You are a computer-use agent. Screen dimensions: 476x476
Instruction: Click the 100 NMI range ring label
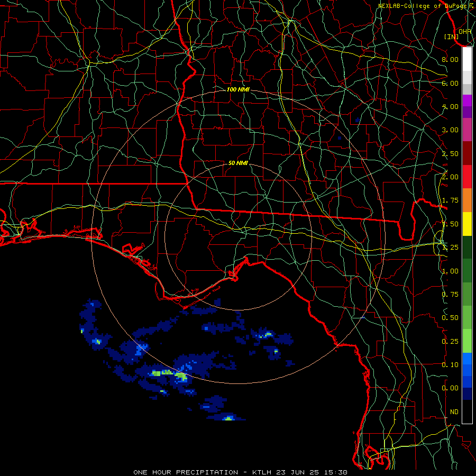(238, 89)
